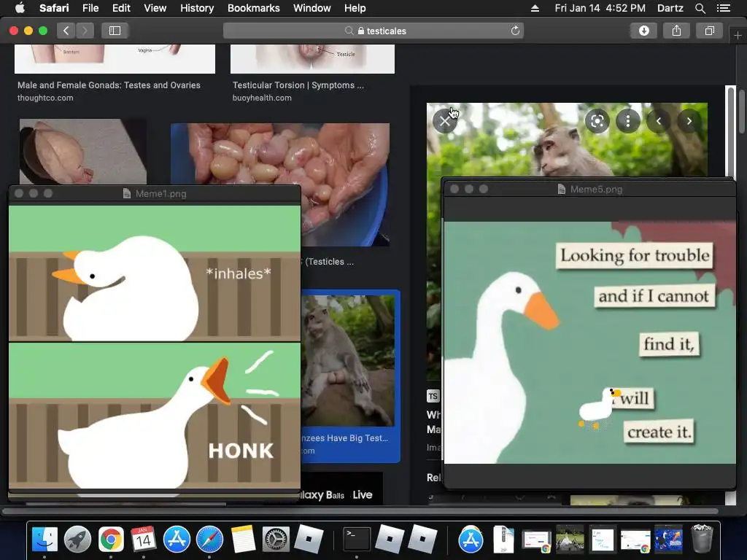Close the Meme1.png window
The height and width of the screenshot is (560, 747).
[19, 193]
